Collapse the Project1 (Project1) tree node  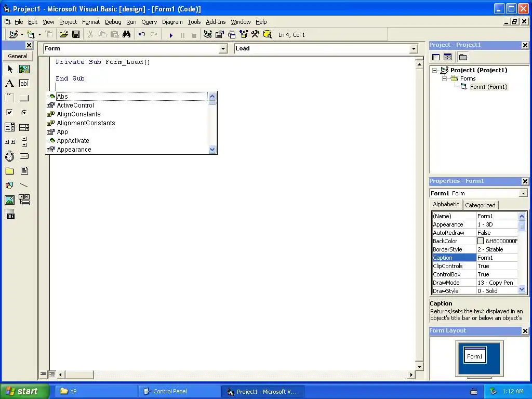[434, 70]
